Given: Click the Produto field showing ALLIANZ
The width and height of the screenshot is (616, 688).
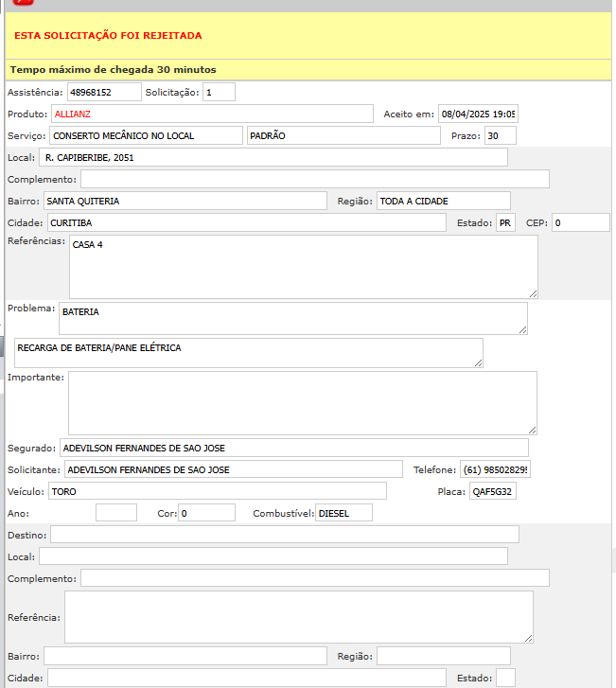Looking at the screenshot, I should [x=212, y=114].
